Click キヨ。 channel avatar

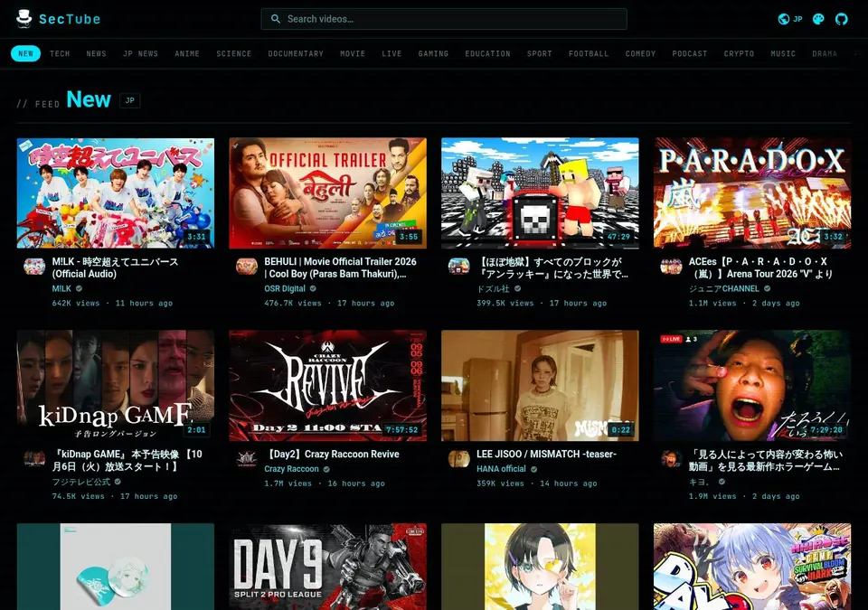[671, 459]
